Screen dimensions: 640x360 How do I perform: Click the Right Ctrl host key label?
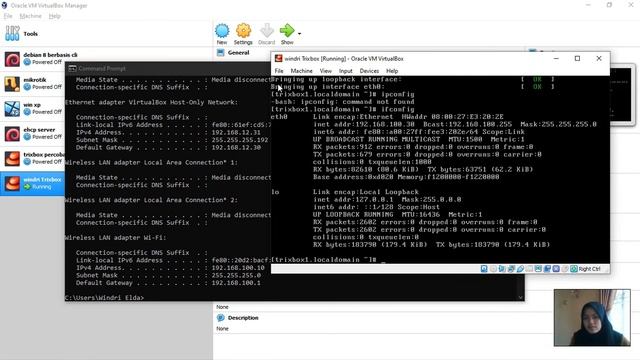[x=589, y=269]
